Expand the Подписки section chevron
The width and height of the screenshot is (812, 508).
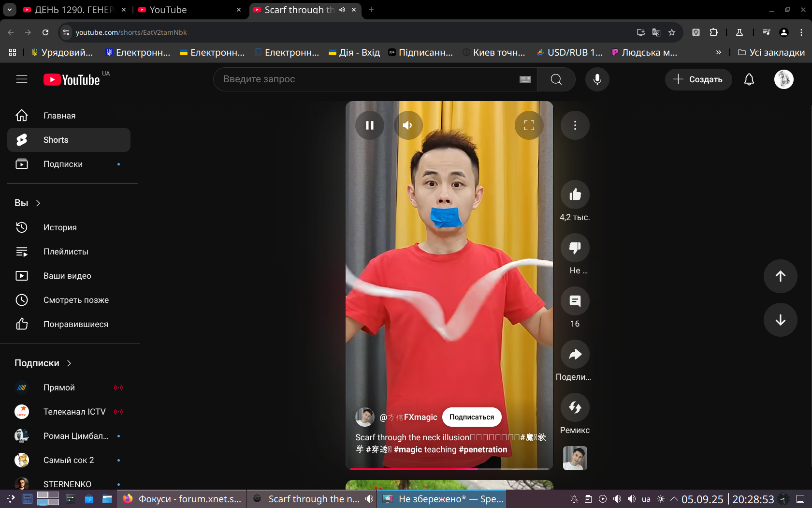pos(69,363)
